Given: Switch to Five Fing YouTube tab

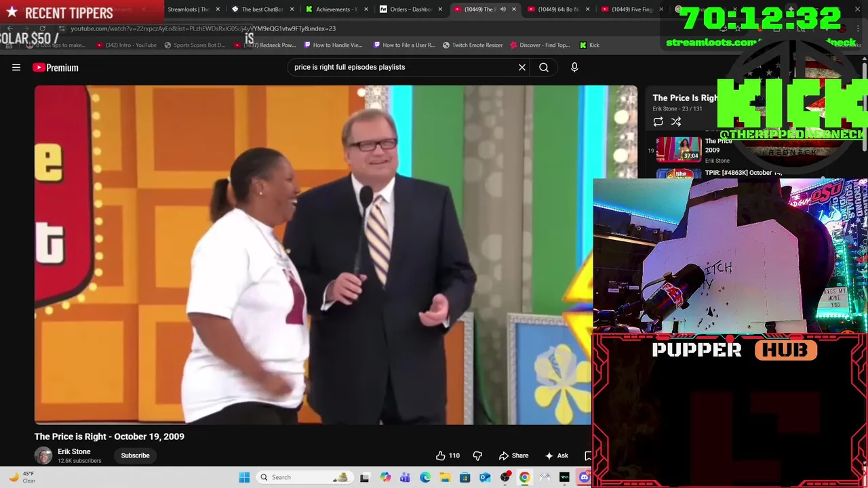Looking at the screenshot, I should (632, 9).
